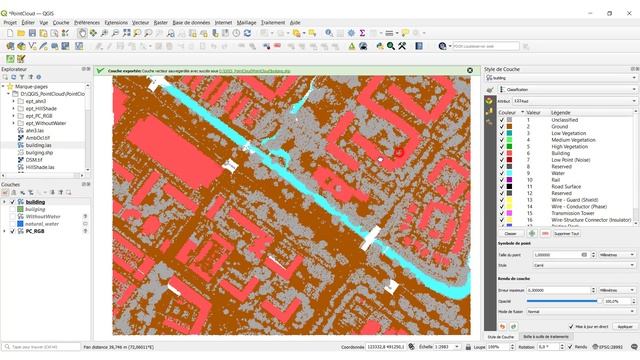Expand the ept_ahn3 folder in Explorateur
Viewport: 640px width, 360px height.
[13, 101]
